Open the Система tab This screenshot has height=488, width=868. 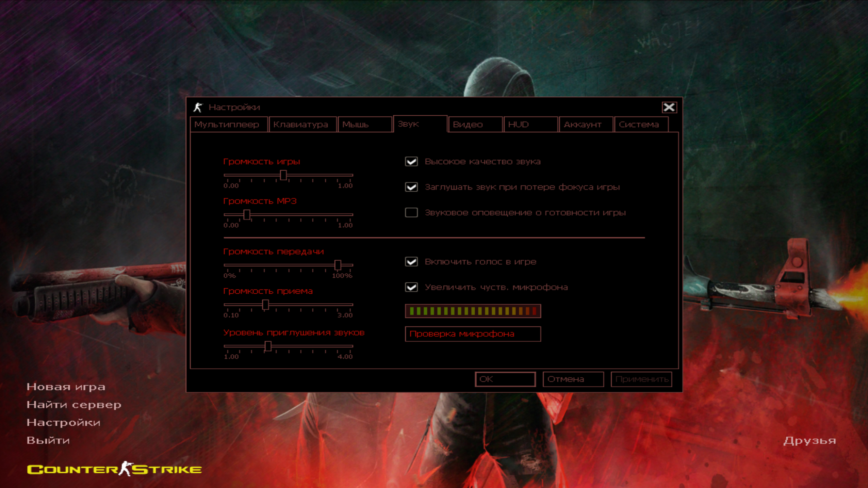tap(639, 125)
